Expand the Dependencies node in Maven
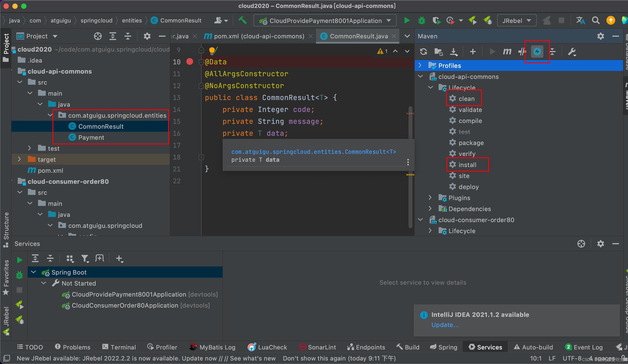 coord(430,208)
